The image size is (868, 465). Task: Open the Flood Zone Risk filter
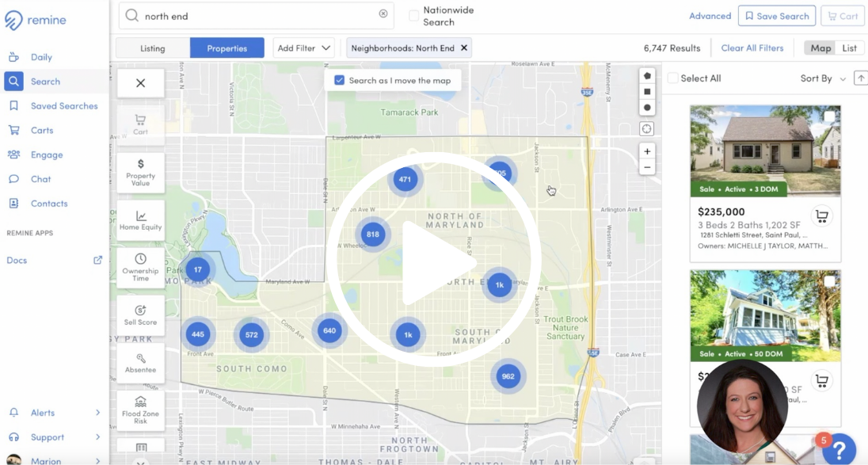140,410
